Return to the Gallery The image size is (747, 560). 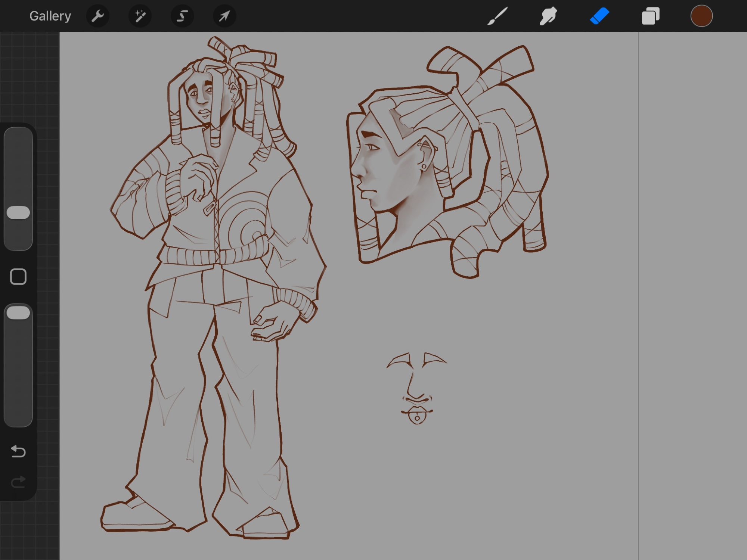tap(50, 16)
